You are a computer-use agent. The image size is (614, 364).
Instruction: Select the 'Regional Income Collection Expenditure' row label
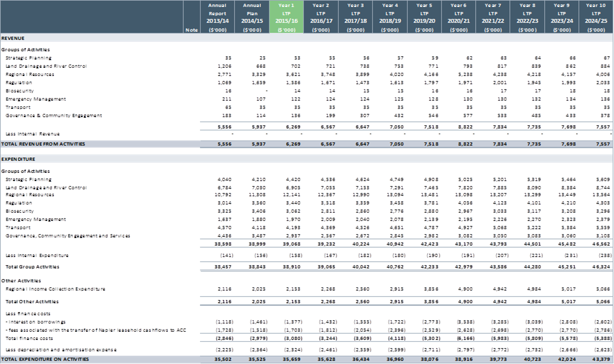pyautogui.click(x=55, y=289)
